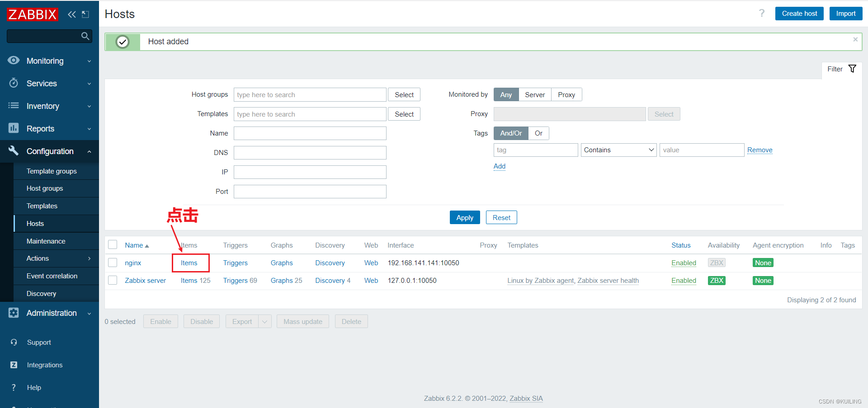Click the Integrations Z icon

click(14, 365)
